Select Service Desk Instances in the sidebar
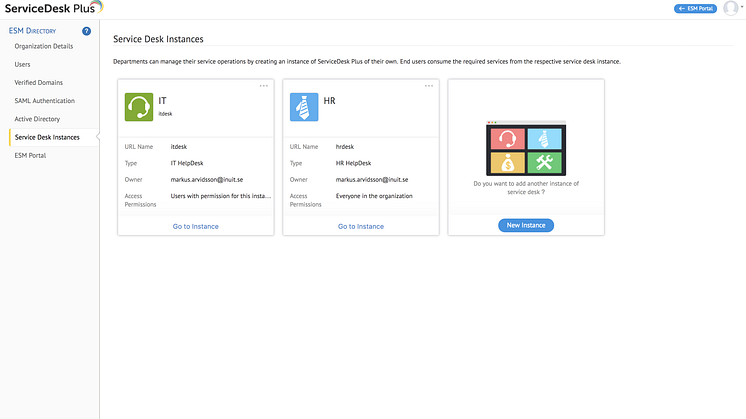The width and height of the screenshot is (746, 419). click(x=47, y=137)
